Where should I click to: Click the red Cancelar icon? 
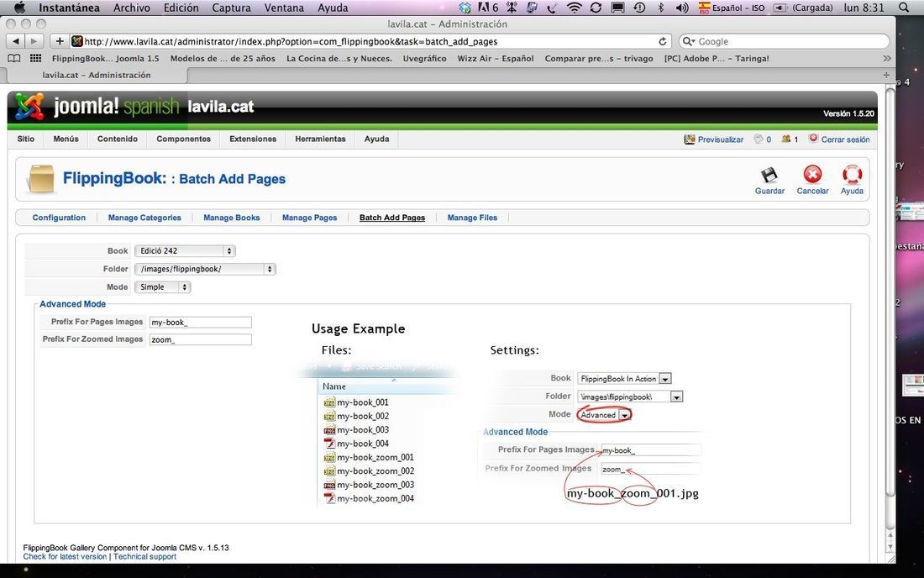click(812, 175)
